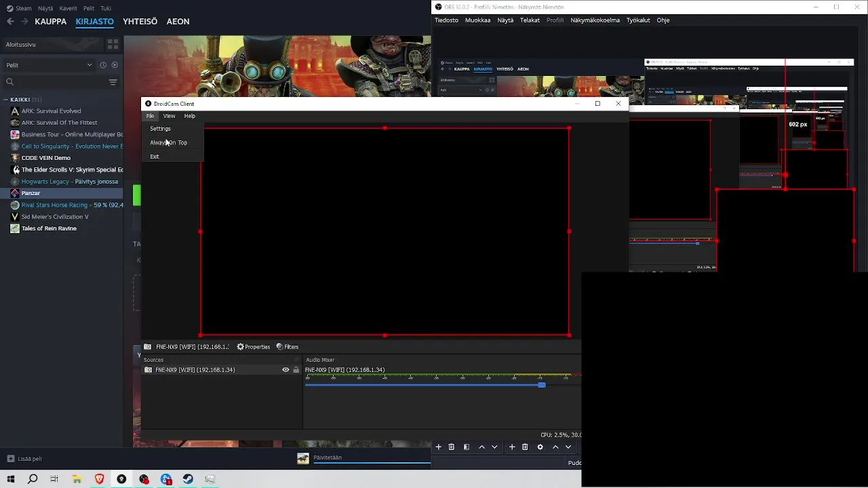Open Tiedosto menu in OBS

coord(446,20)
